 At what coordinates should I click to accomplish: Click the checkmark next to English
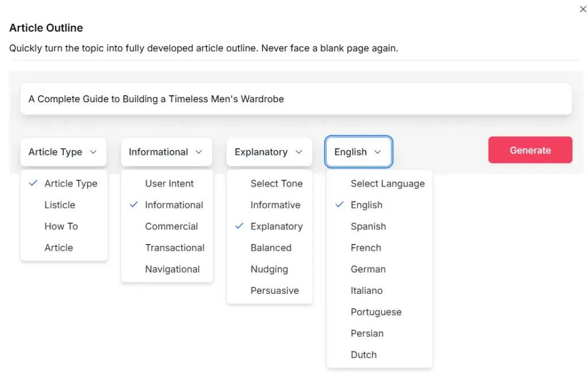coord(338,204)
